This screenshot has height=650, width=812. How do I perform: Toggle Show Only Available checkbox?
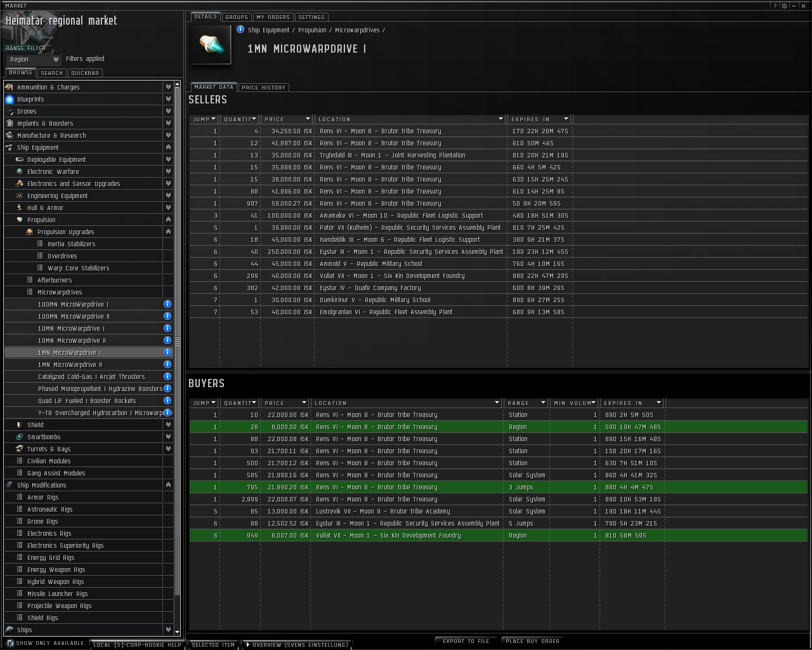(x=10, y=643)
